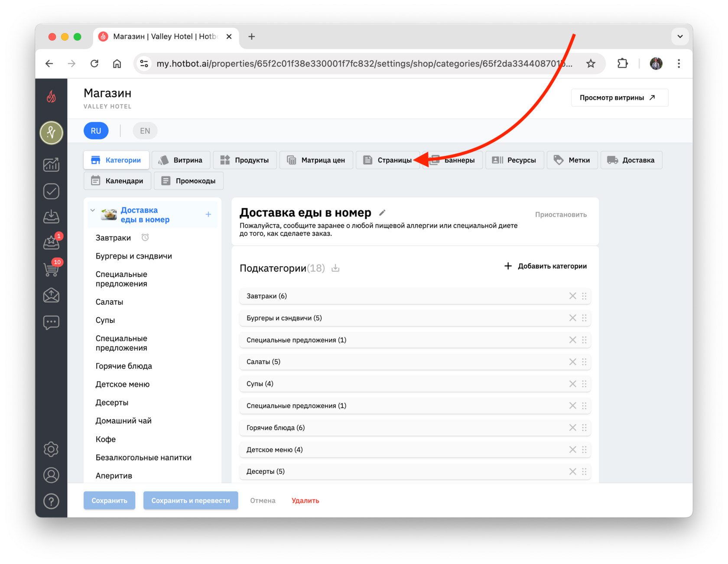Remove the Супы (4) subcategory row
The height and width of the screenshot is (564, 728).
coord(572,384)
